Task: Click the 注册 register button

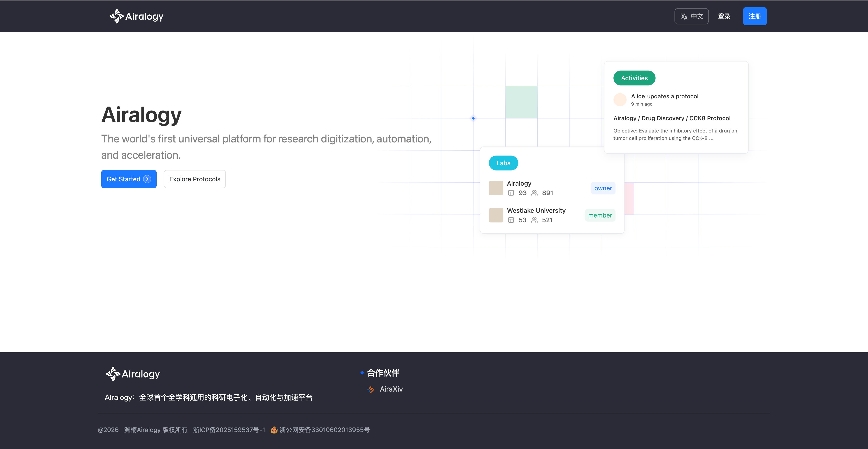Action: click(755, 16)
